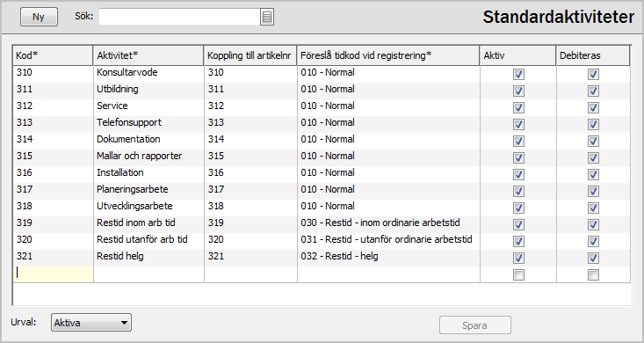Screen dimensions: 644x343
Task: Select the Dokumentation activity cell
Action: coord(148,140)
